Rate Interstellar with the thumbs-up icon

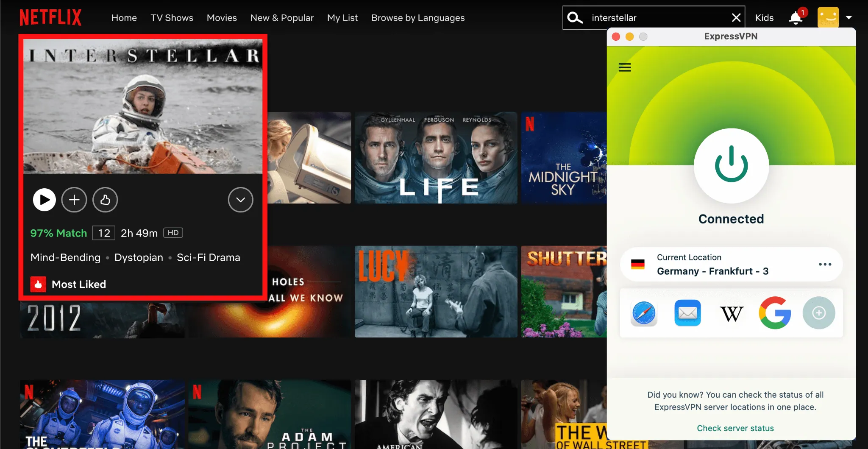pyautogui.click(x=105, y=200)
